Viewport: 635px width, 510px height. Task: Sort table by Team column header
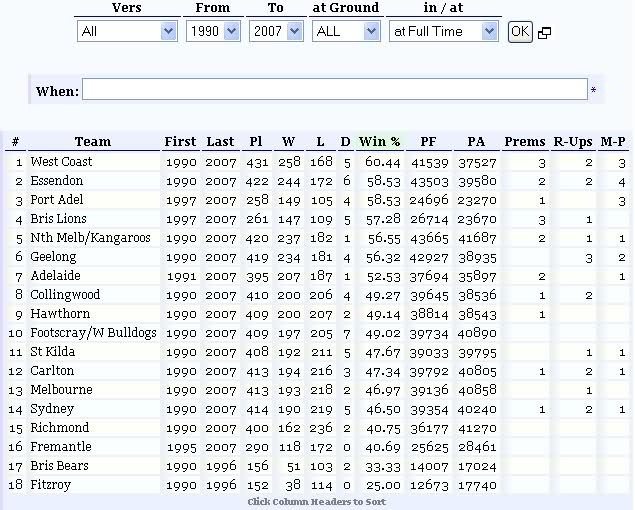[93, 142]
